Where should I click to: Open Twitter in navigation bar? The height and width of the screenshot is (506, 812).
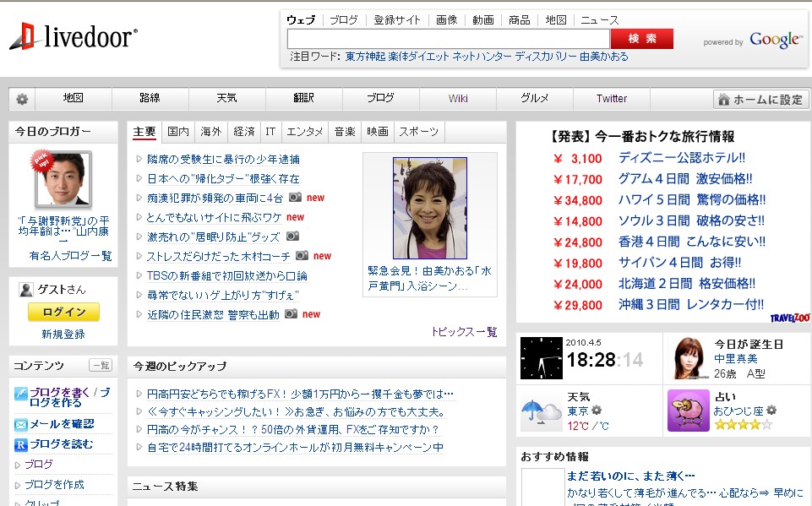[x=612, y=98]
